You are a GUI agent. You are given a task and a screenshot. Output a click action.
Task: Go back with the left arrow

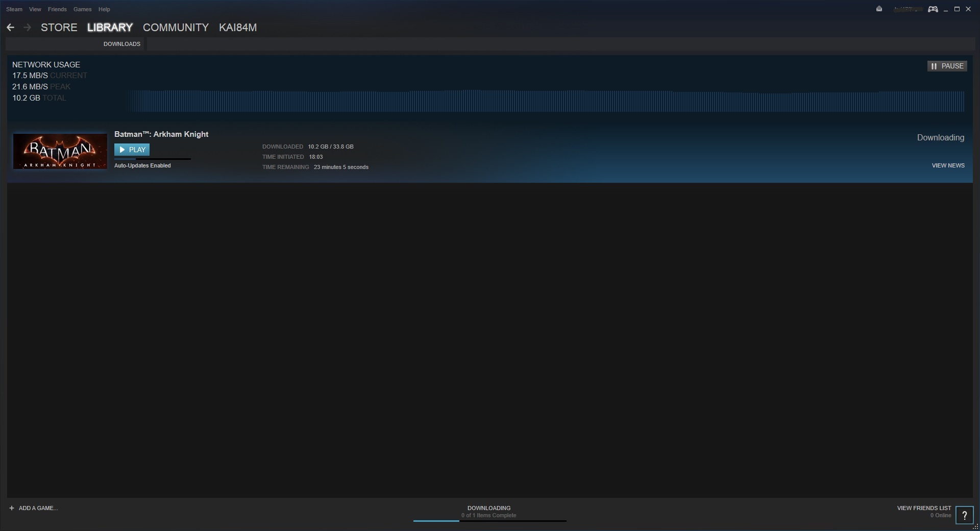(x=10, y=28)
